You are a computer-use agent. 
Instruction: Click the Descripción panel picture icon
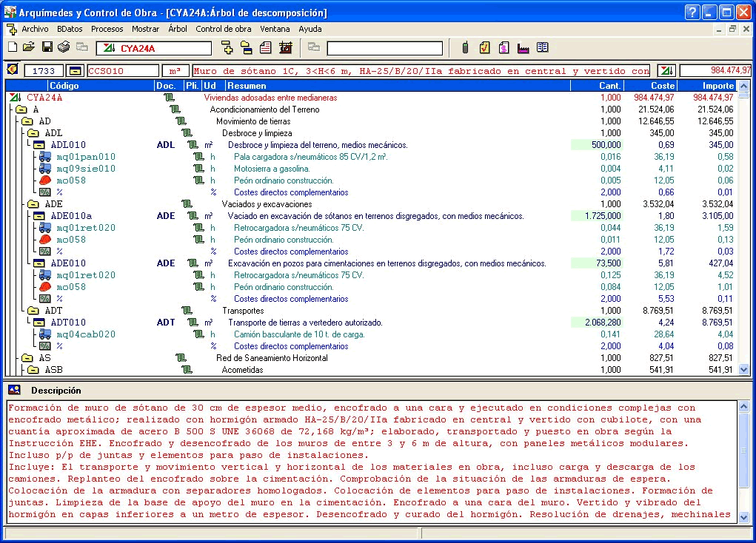pyautogui.click(x=14, y=390)
